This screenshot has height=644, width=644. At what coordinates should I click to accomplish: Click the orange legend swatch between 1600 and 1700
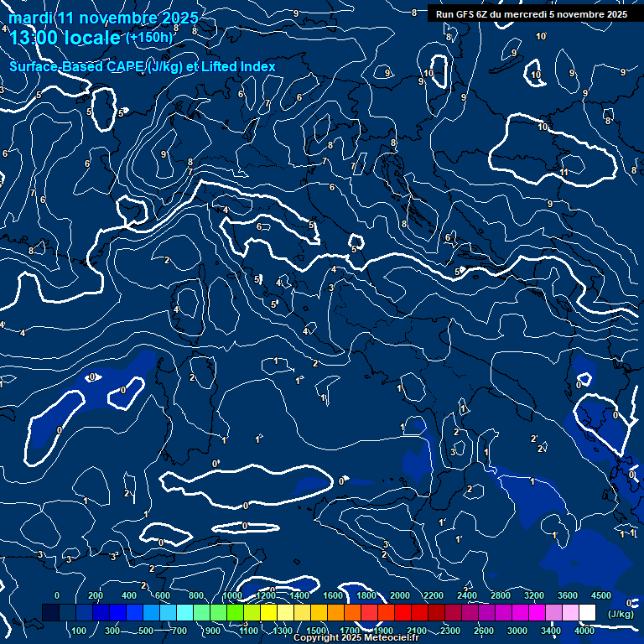click(335, 612)
